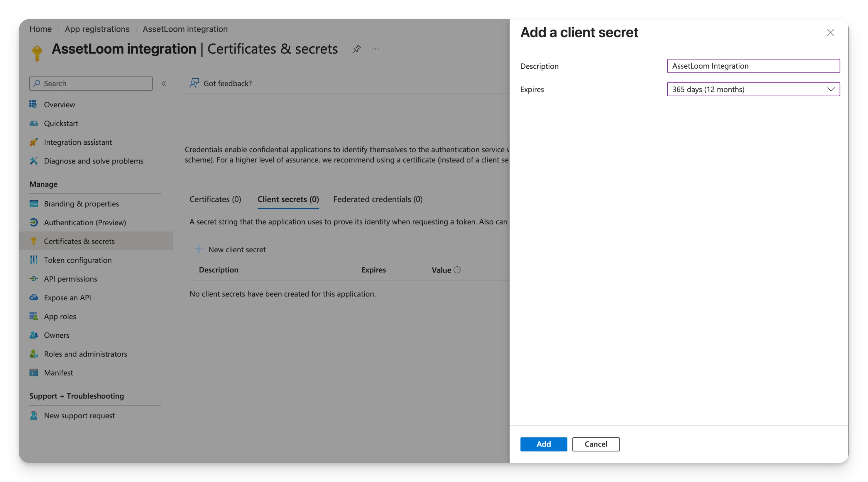Click the Token configuration bars icon

click(33, 260)
